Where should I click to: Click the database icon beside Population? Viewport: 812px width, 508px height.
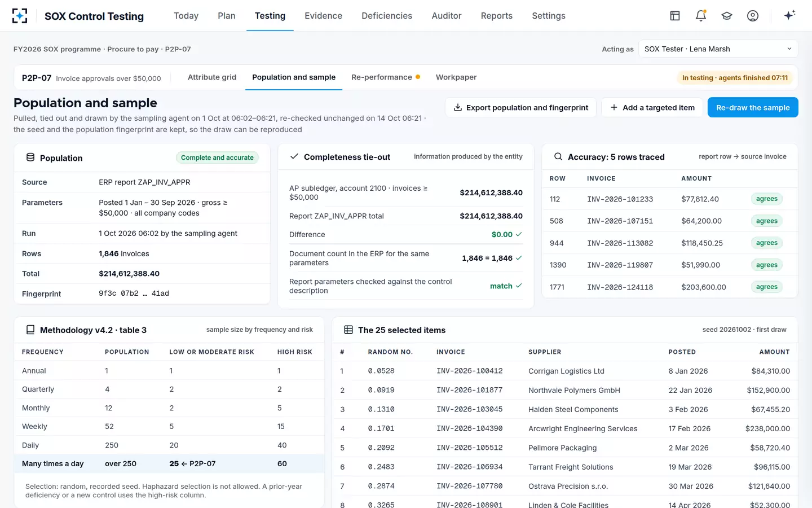[30, 157]
